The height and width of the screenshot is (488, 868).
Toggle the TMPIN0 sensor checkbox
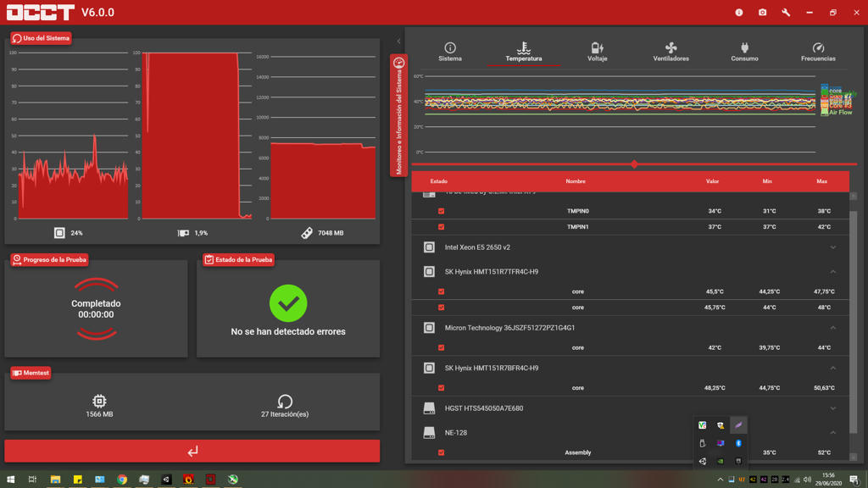[441, 211]
